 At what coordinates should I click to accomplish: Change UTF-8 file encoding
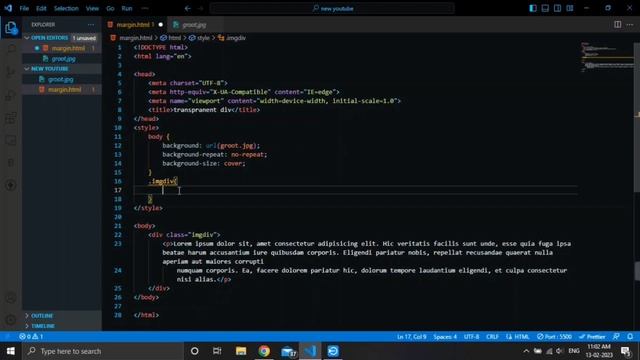click(x=471, y=337)
